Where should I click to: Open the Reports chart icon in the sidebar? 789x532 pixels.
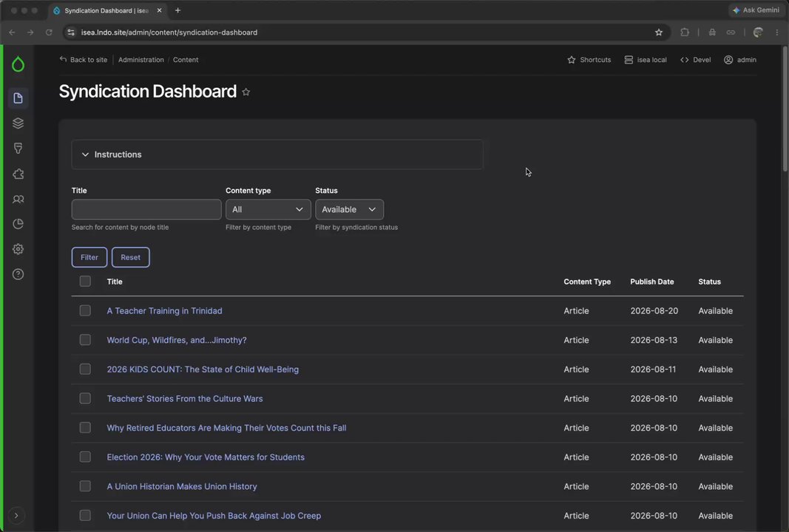(x=18, y=224)
